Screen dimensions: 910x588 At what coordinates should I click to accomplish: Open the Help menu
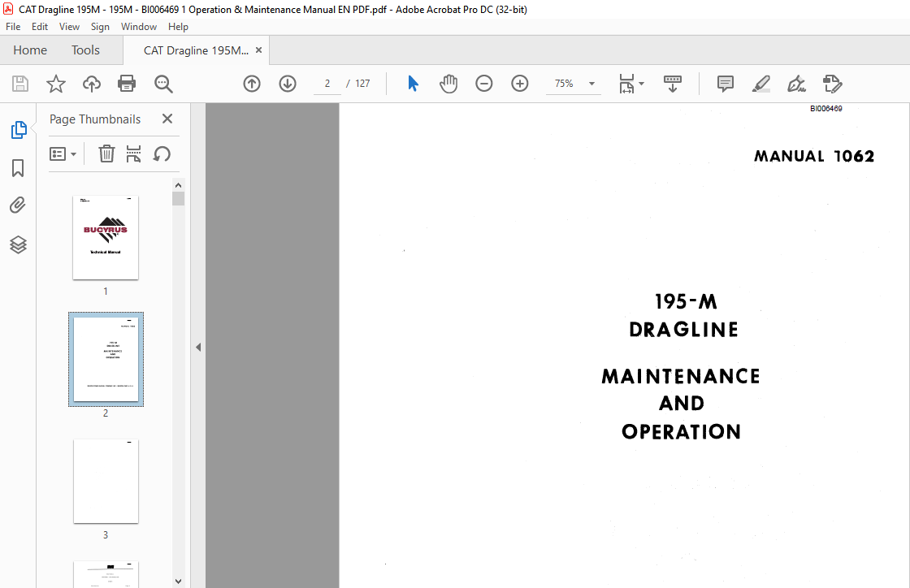[178, 27]
